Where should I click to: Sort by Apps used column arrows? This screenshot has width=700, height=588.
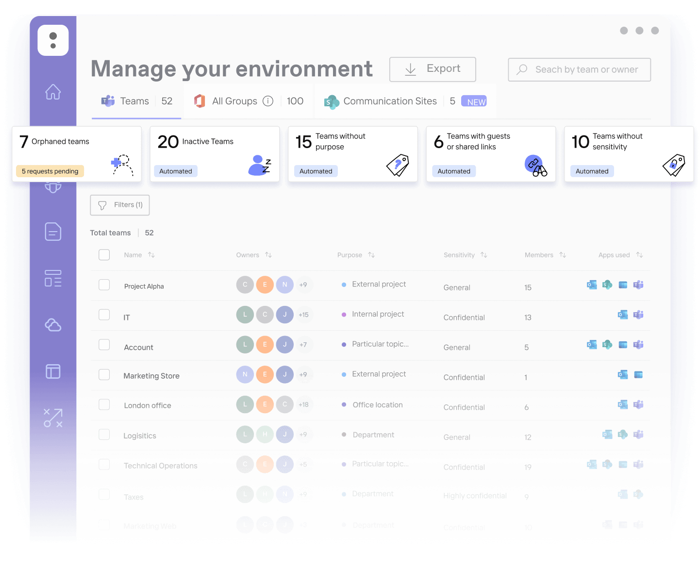639,255
